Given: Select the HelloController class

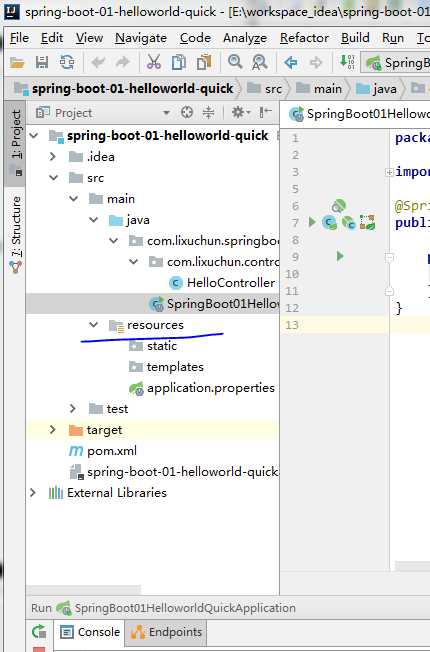Looking at the screenshot, I should 222,283.
